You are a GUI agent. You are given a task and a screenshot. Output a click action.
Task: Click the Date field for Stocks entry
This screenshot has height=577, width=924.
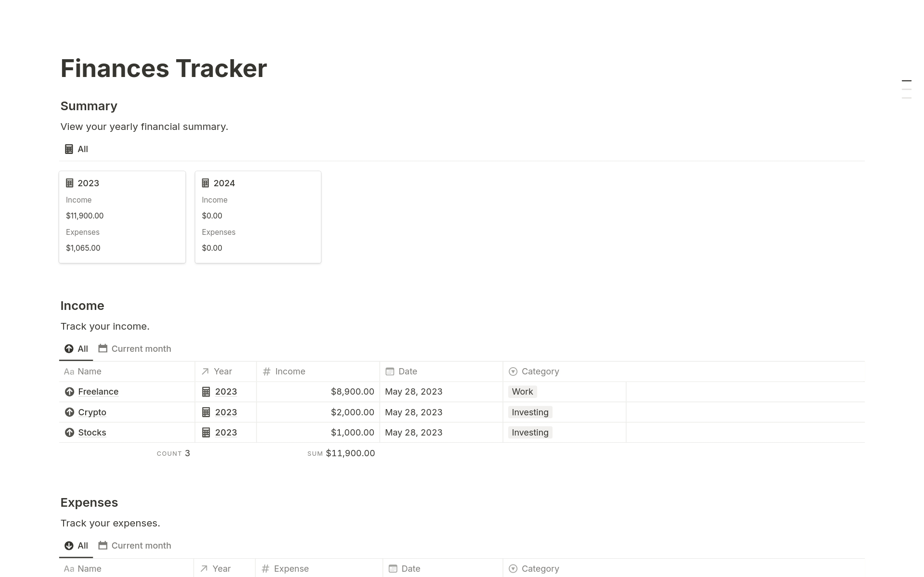tap(413, 433)
